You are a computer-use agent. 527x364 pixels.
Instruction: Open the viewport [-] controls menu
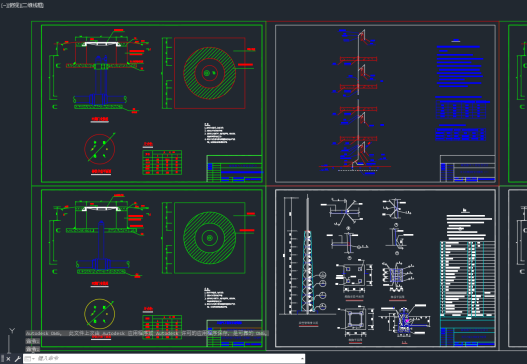[x=3, y=5]
